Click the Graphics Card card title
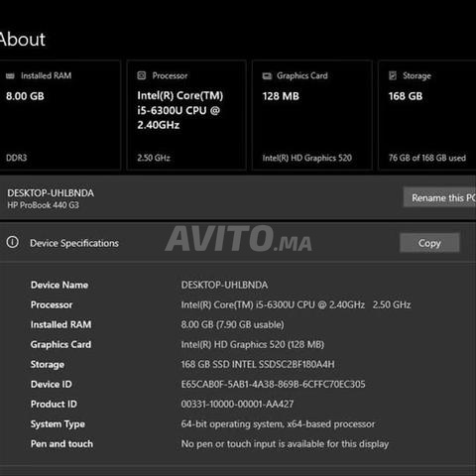476x476 pixels. 302,75
